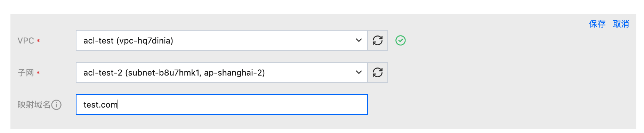
Task: Expand the 子网 dropdown chevron
Action: coord(359,72)
